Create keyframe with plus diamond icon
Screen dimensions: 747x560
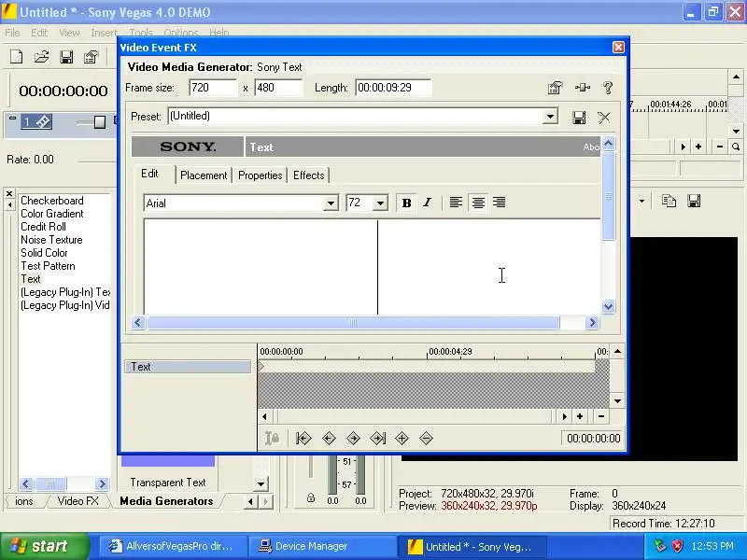402,438
